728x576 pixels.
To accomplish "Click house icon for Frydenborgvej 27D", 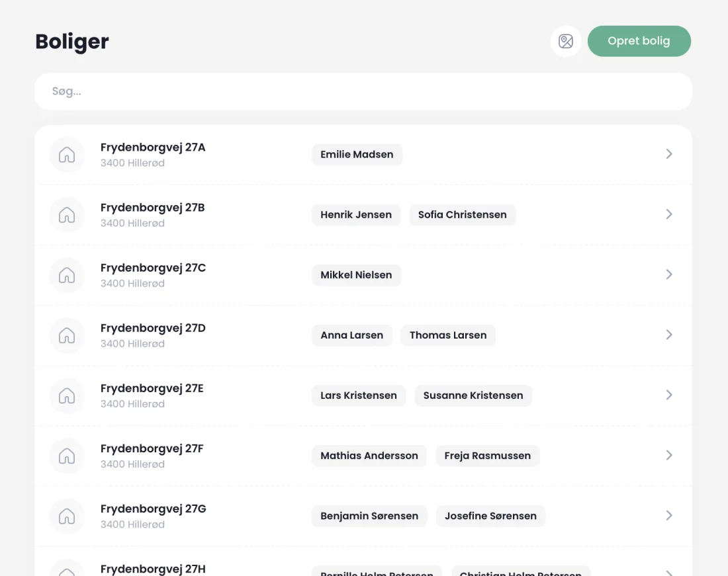I will coord(67,335).
